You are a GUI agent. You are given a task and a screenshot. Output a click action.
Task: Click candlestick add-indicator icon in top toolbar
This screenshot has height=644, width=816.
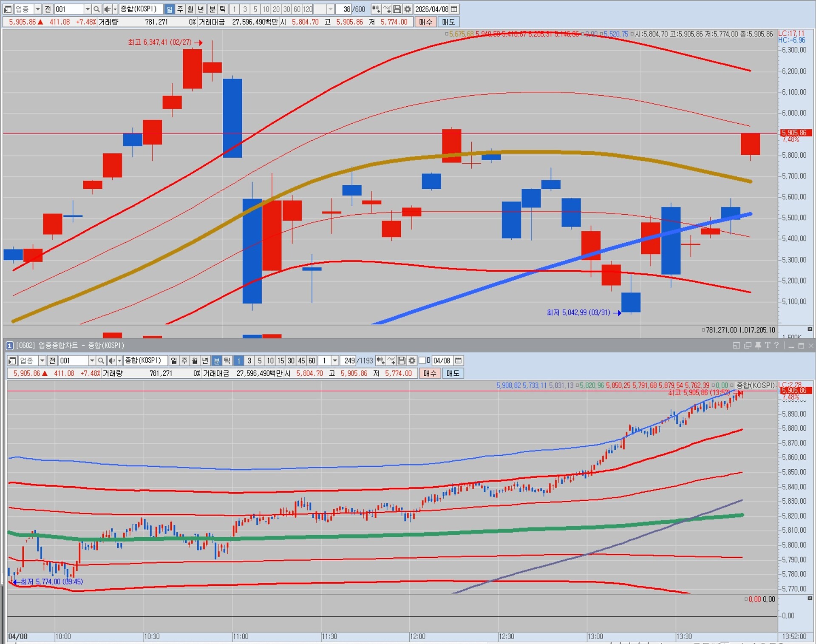point(376,9)
